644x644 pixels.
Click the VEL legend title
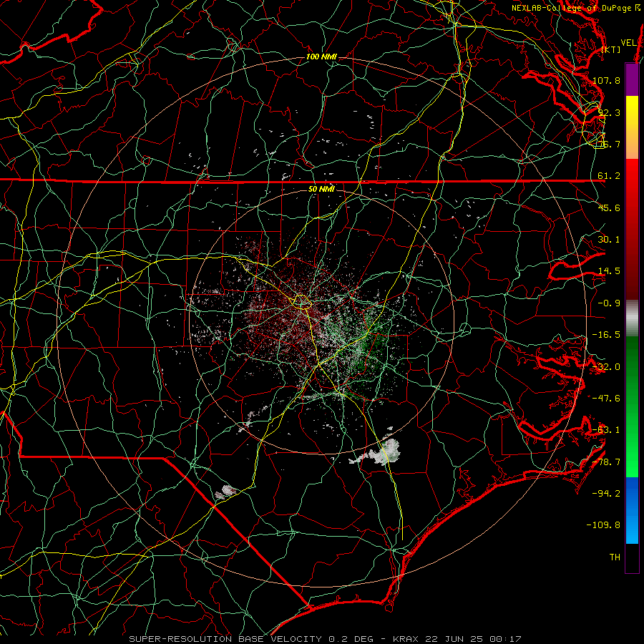pyautogui.click(x=628, y=43)
